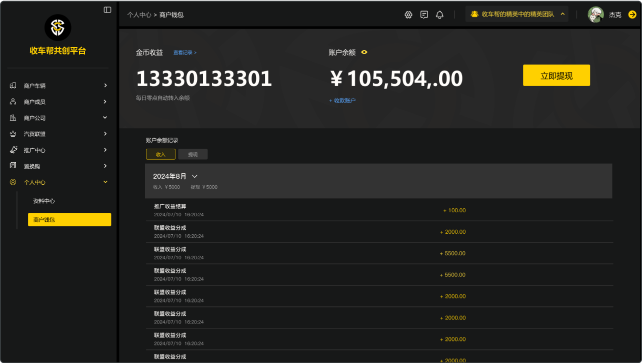Screen dimensions: 642x363
Task: Click the yellow team icon beside 收车帮 team name
Action: coord(475,14)
